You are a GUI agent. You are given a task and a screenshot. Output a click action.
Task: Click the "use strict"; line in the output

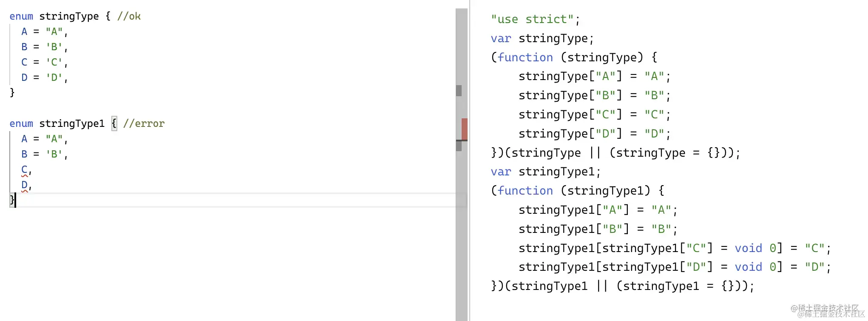535,19
